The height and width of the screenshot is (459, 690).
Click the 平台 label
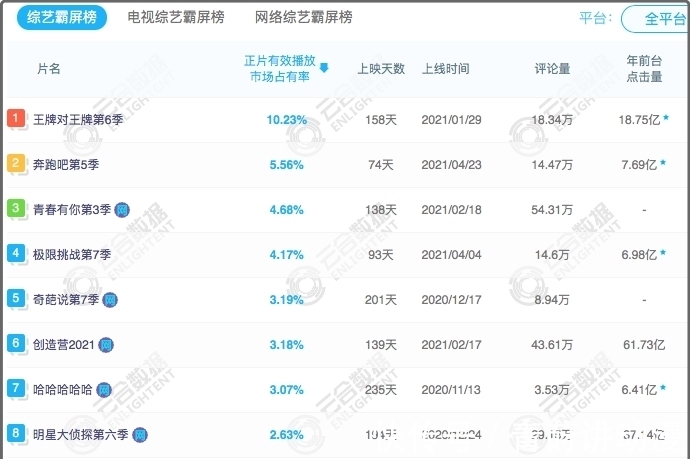tap(595, 18)
